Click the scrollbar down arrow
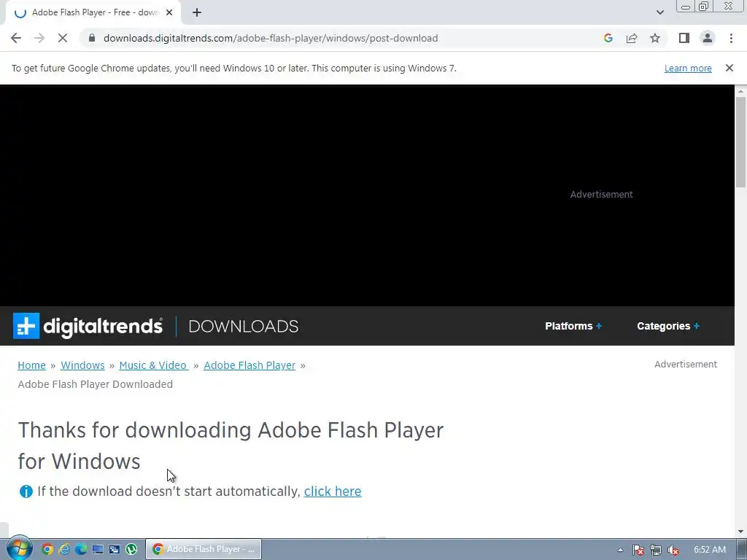747x560 pixels. pyautogui.click(x=740, y=531)
